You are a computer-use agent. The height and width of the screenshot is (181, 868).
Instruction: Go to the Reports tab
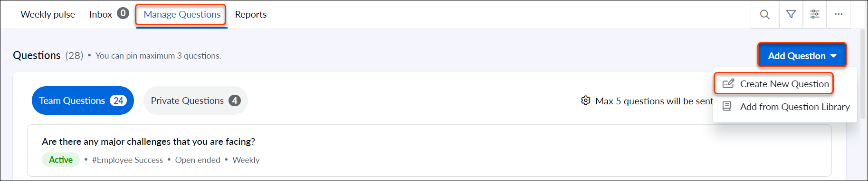pos(251,14)
